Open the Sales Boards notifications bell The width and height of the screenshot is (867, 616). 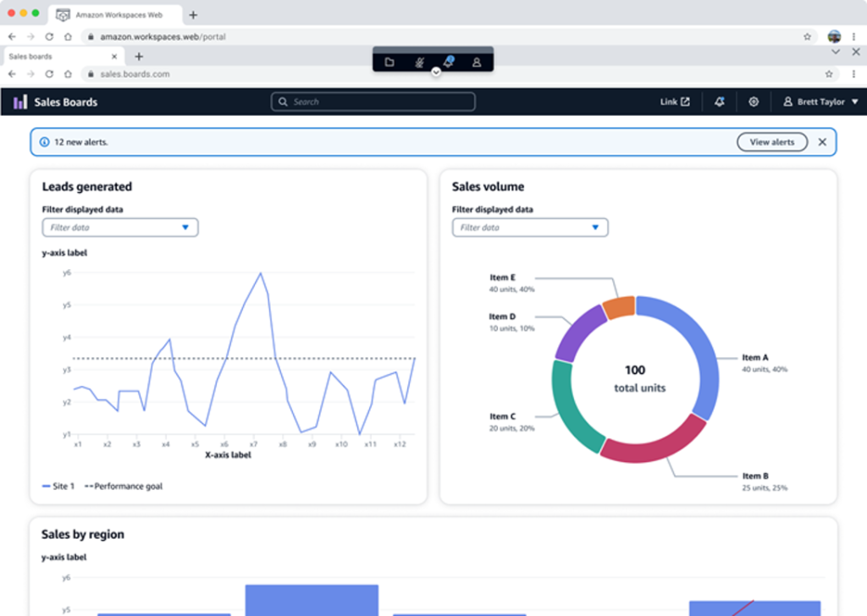(x=720, y=102)
